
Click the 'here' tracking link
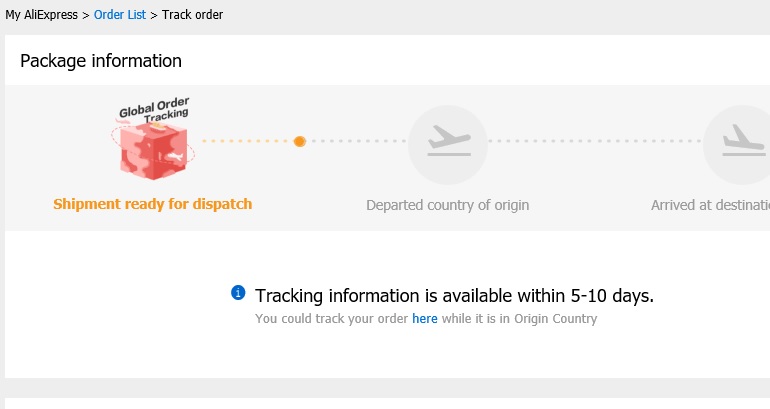tap(425, 319)
